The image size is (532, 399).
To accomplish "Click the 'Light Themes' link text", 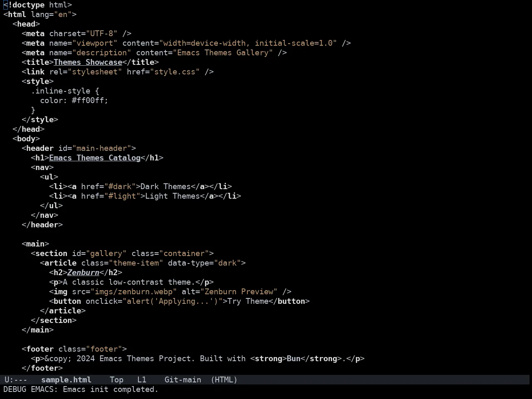I will 172,196.
